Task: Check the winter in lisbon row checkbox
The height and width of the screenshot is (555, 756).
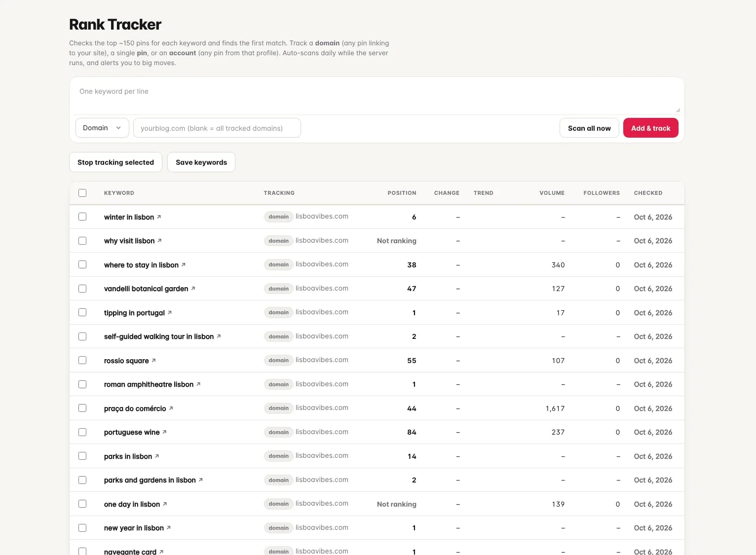Action: pos(82,217)
